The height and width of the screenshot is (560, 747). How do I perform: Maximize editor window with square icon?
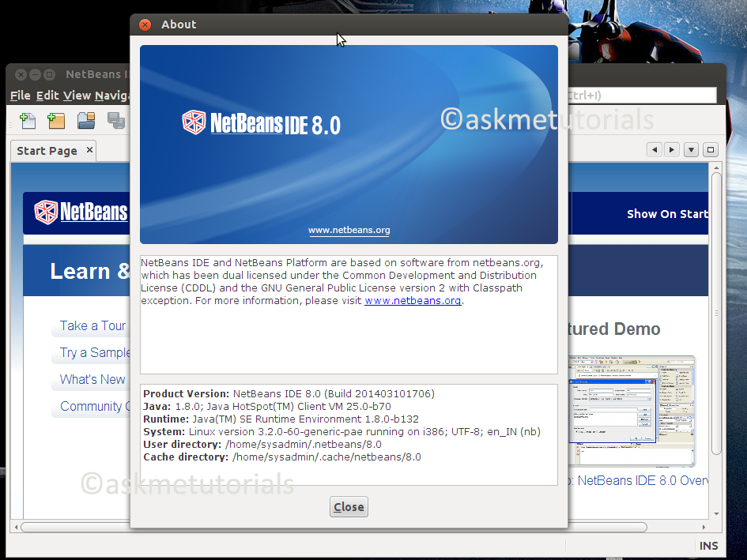(711, 150)
